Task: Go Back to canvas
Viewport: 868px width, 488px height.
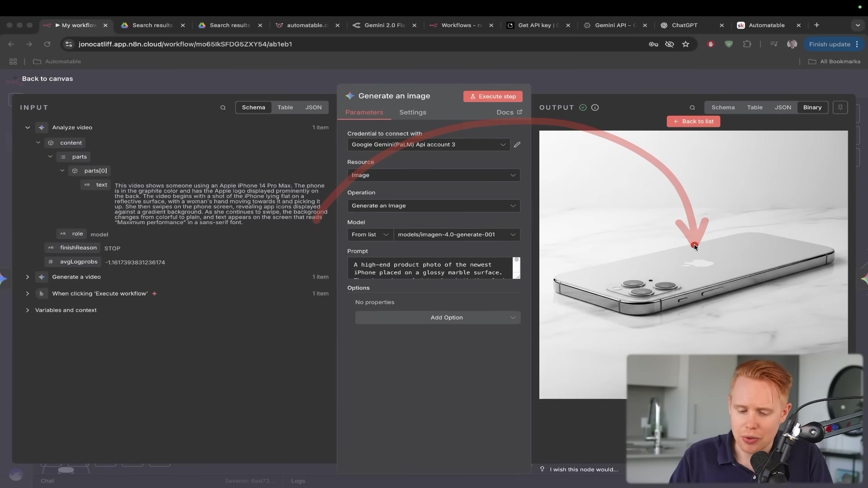Action: pos(47,79)
